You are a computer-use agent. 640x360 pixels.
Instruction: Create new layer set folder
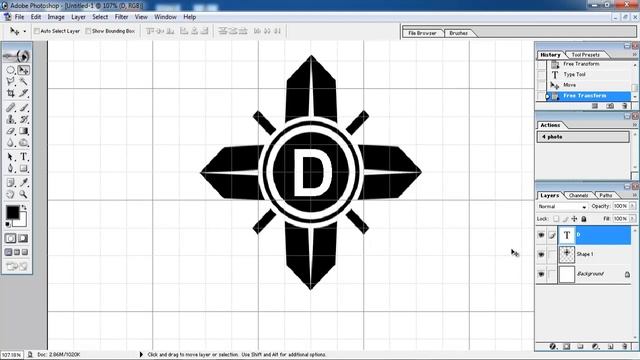[580, 347]
